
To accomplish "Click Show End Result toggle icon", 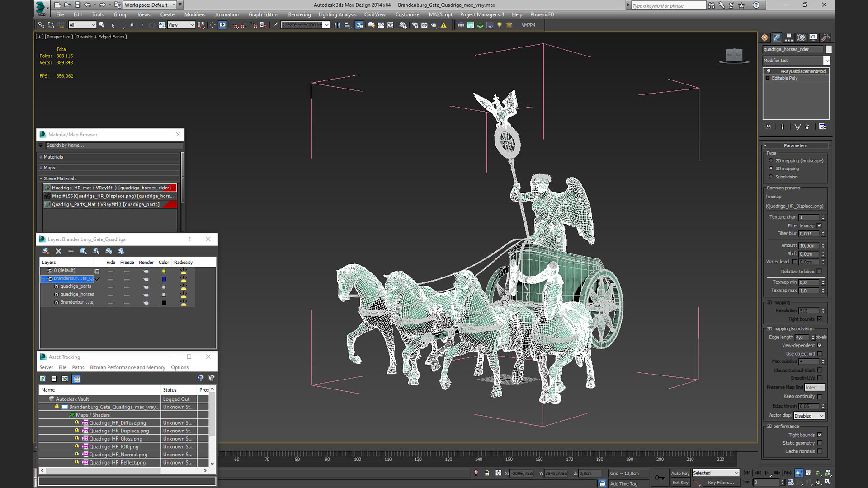I will (x=782, y=127).
